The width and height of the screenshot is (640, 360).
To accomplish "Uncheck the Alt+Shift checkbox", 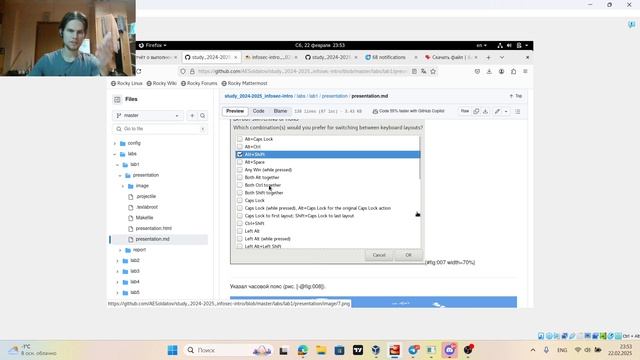I will pos(240,154).
